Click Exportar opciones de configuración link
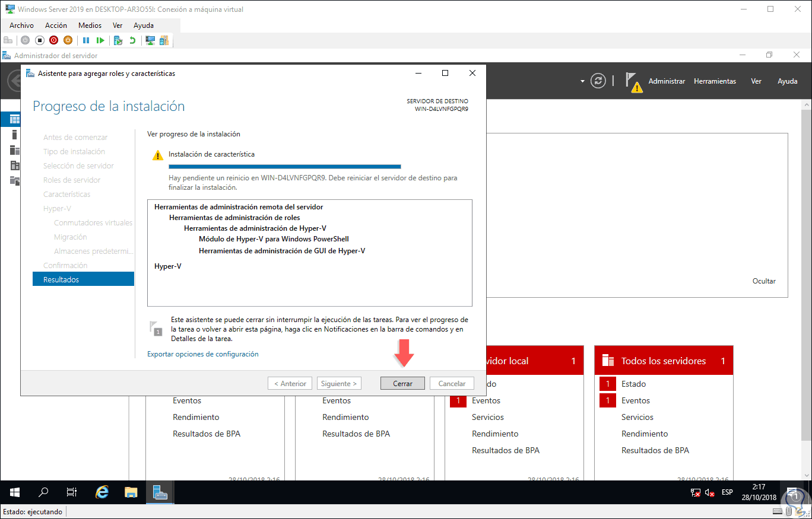This screenshot has height=519, width=812. [x=203, y=354]
